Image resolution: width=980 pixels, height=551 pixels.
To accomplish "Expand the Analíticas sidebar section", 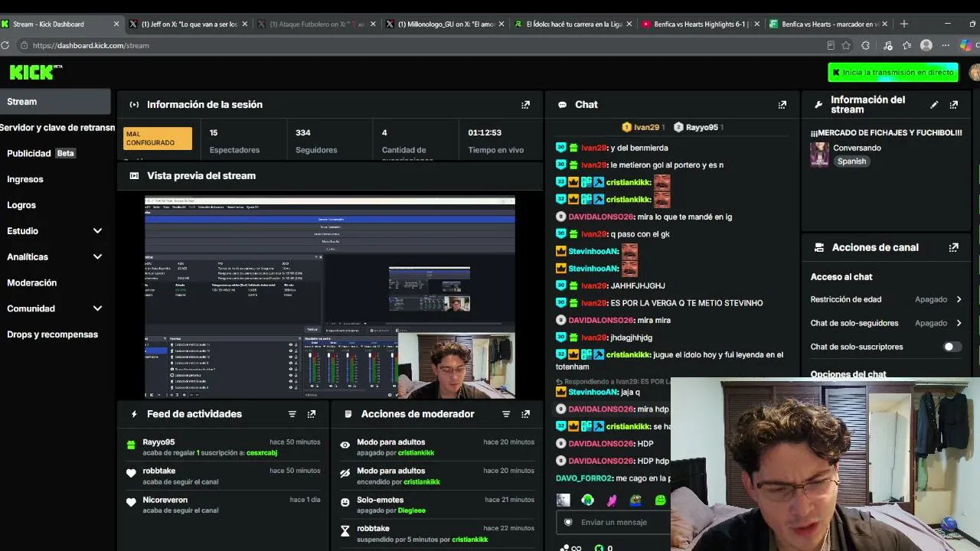I will 97,257.
